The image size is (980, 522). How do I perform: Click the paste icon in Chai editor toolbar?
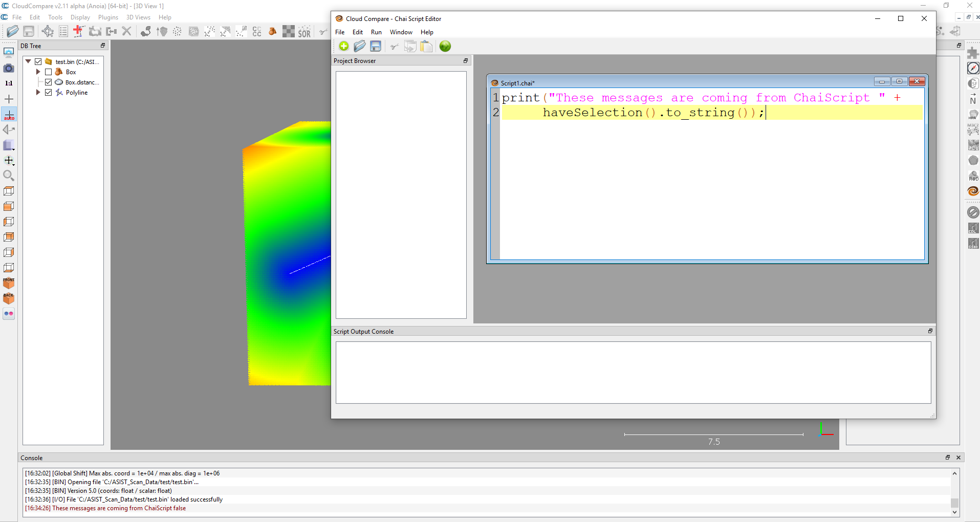(426, 46)
